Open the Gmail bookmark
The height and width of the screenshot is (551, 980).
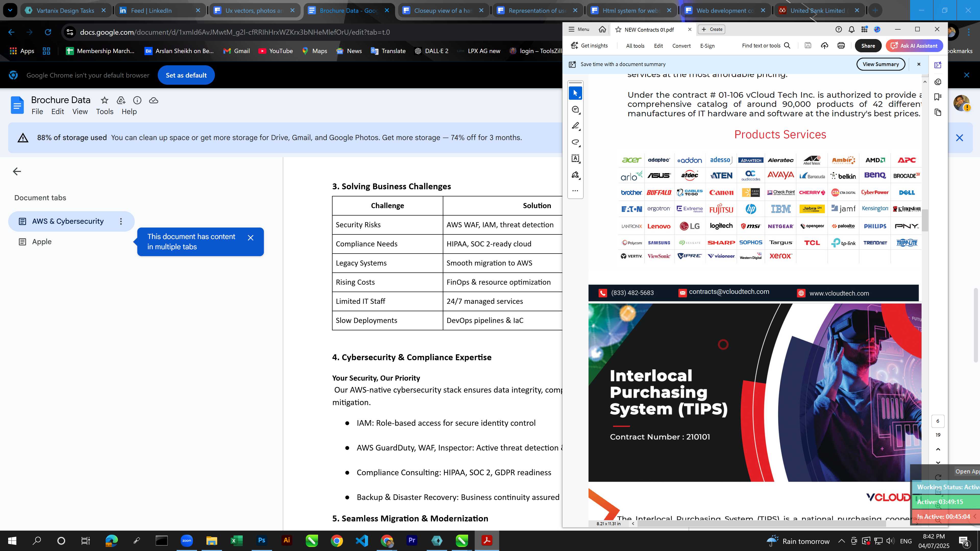pyautogui.click(x=237, y=51)
